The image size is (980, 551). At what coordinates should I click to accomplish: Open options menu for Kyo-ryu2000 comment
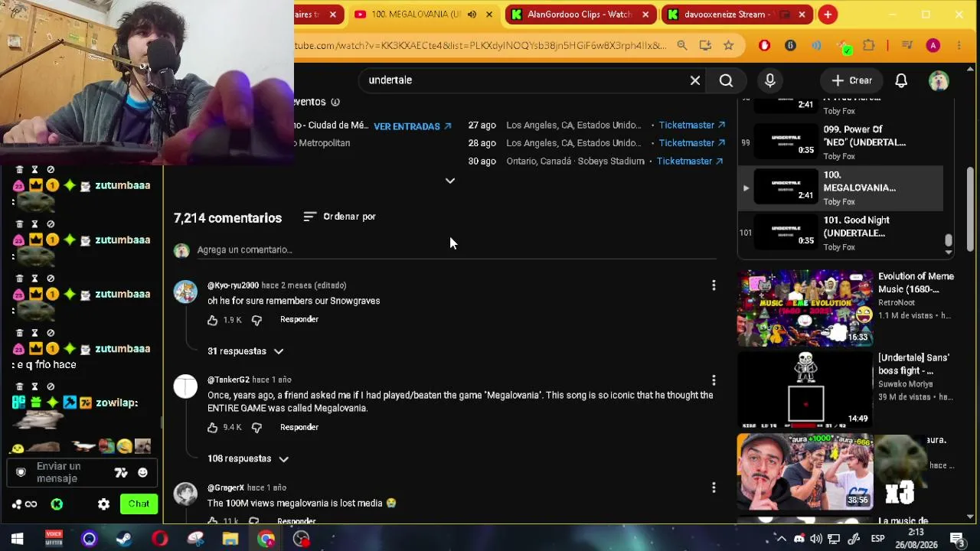[x=714, y=285]
